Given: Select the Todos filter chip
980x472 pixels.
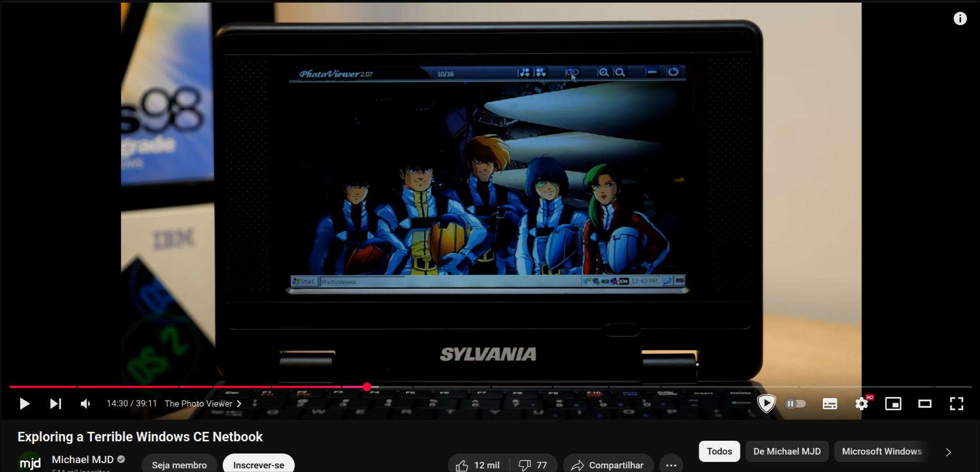Looking at the screenshot, I should (719, 451).
